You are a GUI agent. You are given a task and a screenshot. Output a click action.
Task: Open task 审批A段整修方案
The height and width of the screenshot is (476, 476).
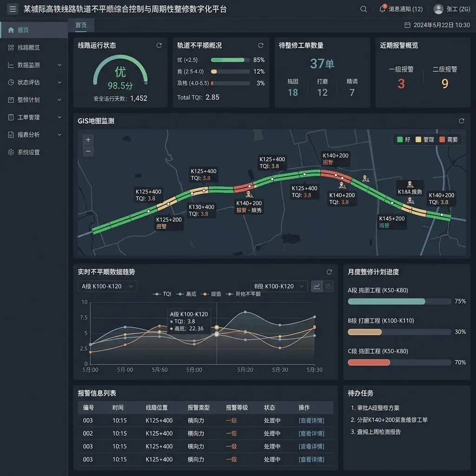coord(375,408)
